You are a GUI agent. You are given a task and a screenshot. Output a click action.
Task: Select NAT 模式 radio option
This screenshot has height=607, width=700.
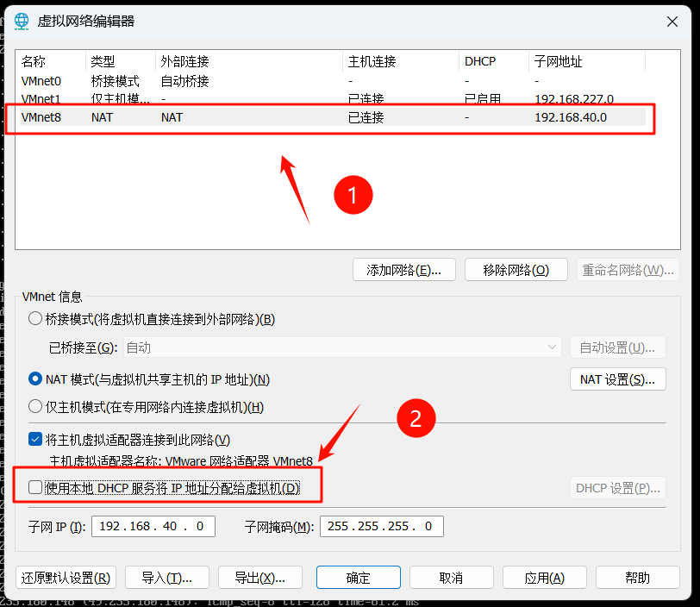coord(34,379)
